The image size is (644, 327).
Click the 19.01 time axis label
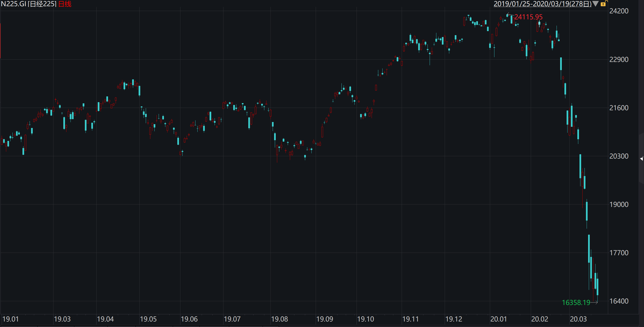[x=10, y=319]
